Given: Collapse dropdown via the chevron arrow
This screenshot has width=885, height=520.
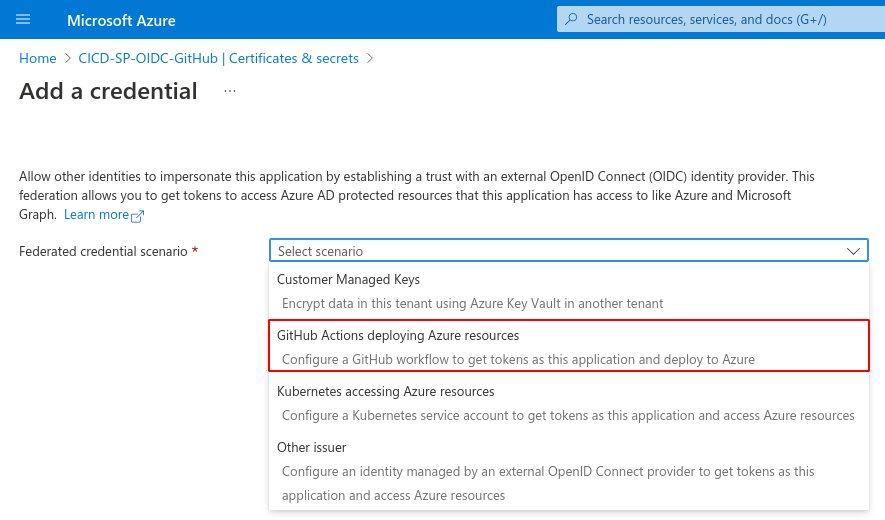Looking at the screenshot, I should (x=853, y=251).
